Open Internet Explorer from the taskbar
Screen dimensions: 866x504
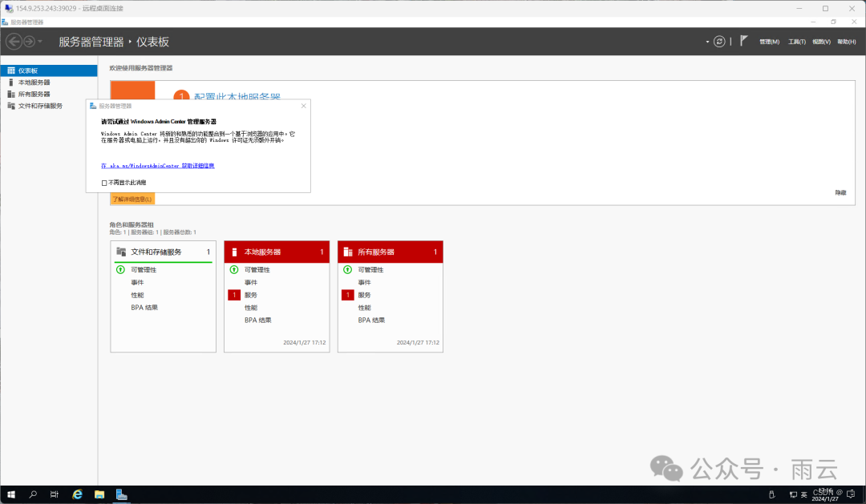point(78,494)
